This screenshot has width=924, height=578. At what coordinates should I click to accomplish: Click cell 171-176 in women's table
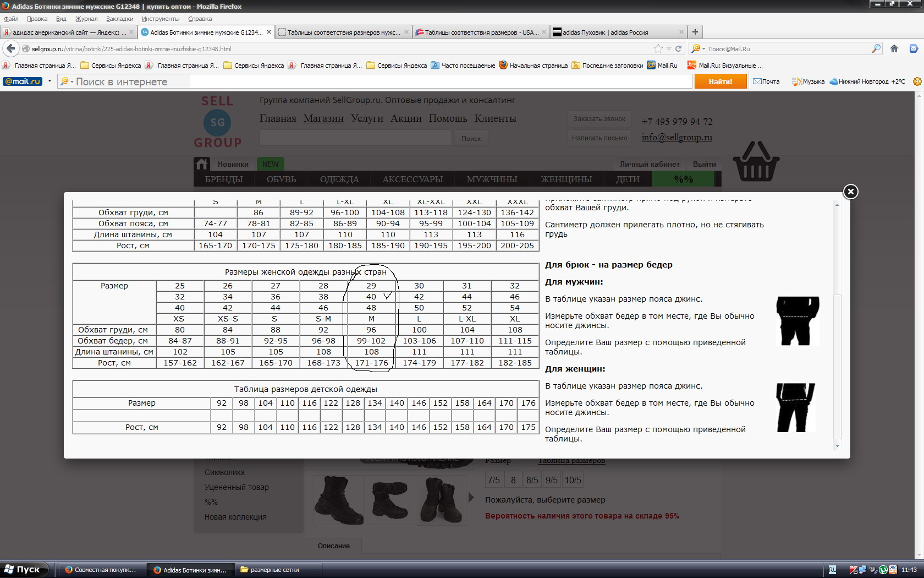[x=371, y=363]
